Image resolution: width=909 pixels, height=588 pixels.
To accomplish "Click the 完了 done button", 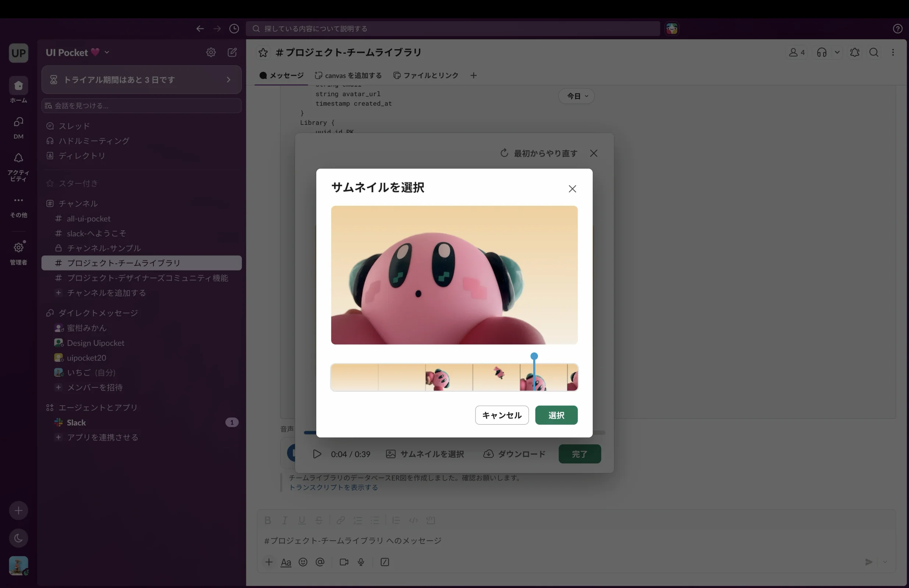I will [580, 454].
